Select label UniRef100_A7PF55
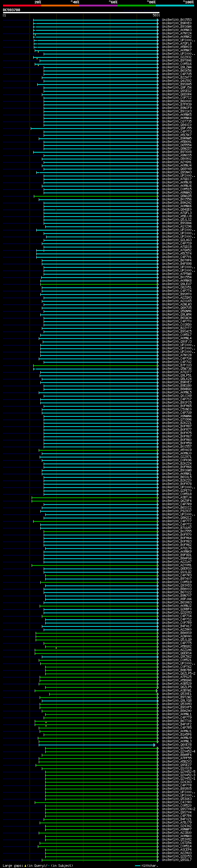Image resolution: width=197 pixels, height=868 pixels. (176, 758)
